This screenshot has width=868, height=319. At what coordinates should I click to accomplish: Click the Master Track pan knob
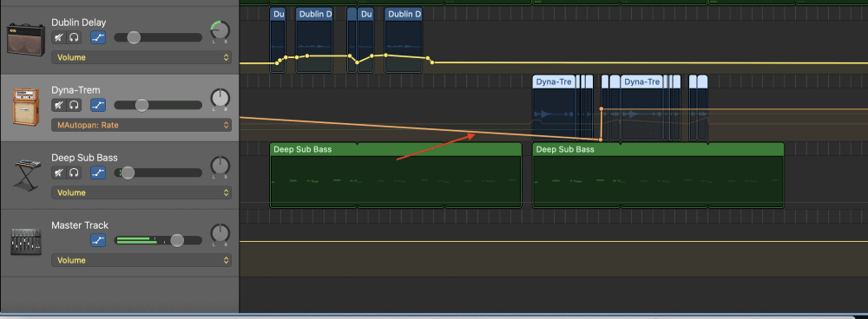[220, 233]
